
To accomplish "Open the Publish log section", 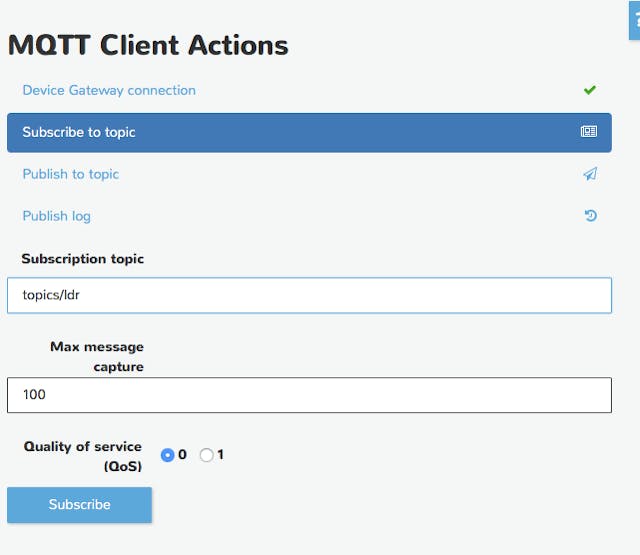I will [57, 216].
